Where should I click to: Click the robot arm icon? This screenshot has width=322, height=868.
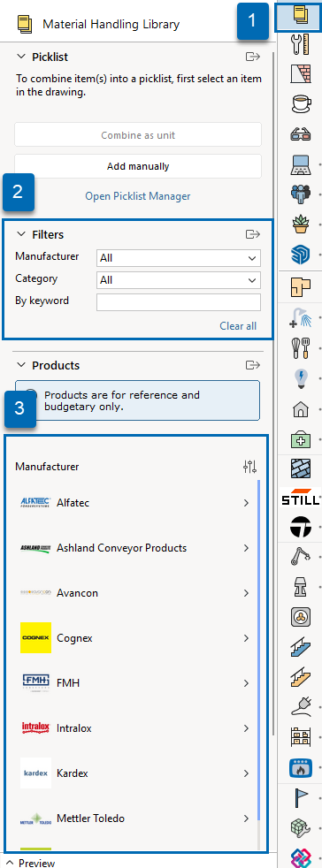tap(301, 556)
